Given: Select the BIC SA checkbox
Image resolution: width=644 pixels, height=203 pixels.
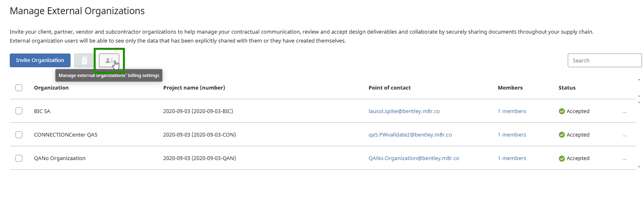Looking at the screenshot, I should point(19,111).
